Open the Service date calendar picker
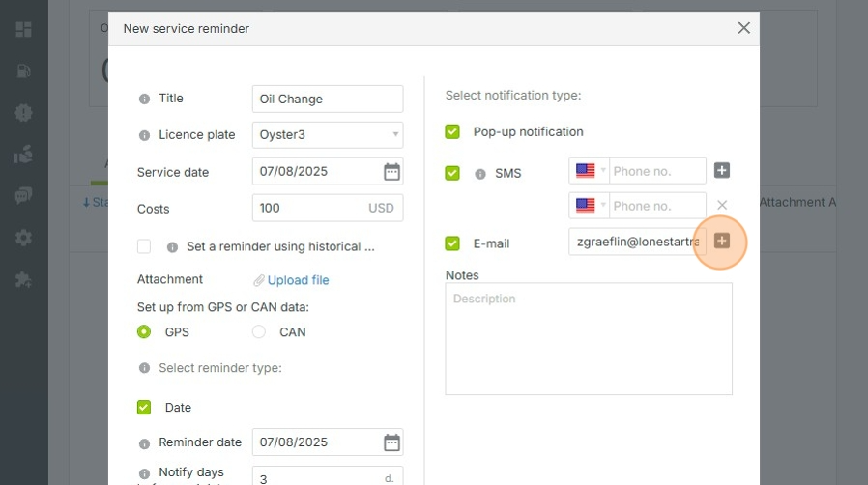Image resolution: width=868 pixels, height=485 pixels. coord(391,172)
